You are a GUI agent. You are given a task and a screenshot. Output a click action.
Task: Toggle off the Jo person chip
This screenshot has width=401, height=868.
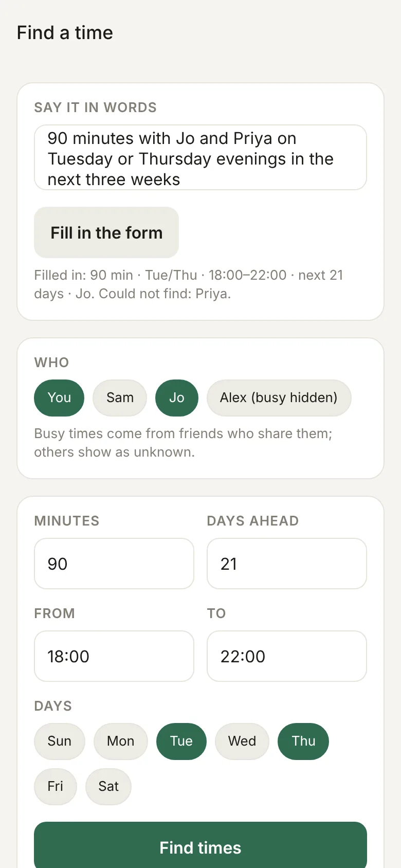(177, 398)
